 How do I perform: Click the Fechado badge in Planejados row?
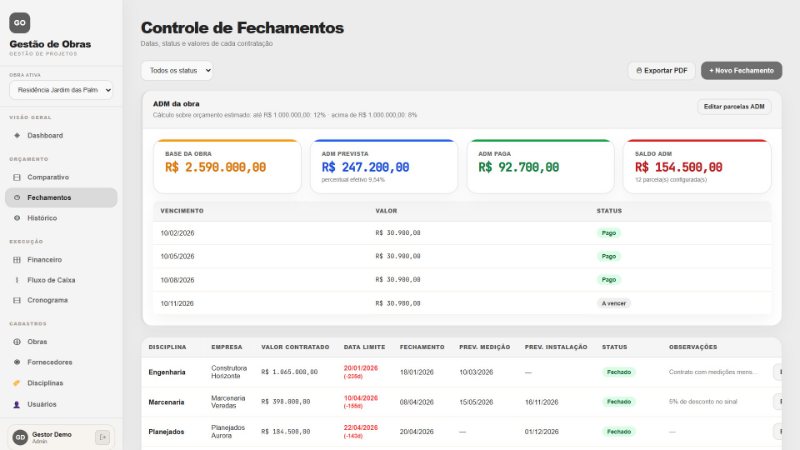click(619, 432)
